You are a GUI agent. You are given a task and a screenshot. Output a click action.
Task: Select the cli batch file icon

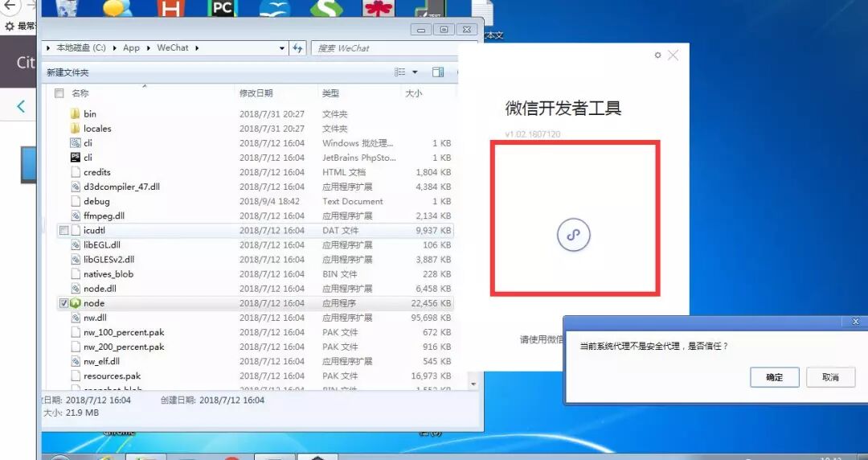(x=76, y=143)
